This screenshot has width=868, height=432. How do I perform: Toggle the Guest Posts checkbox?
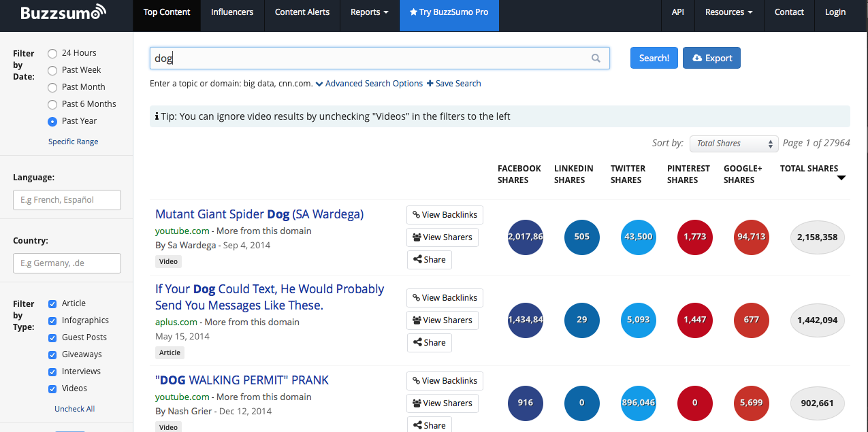(52, 338)
